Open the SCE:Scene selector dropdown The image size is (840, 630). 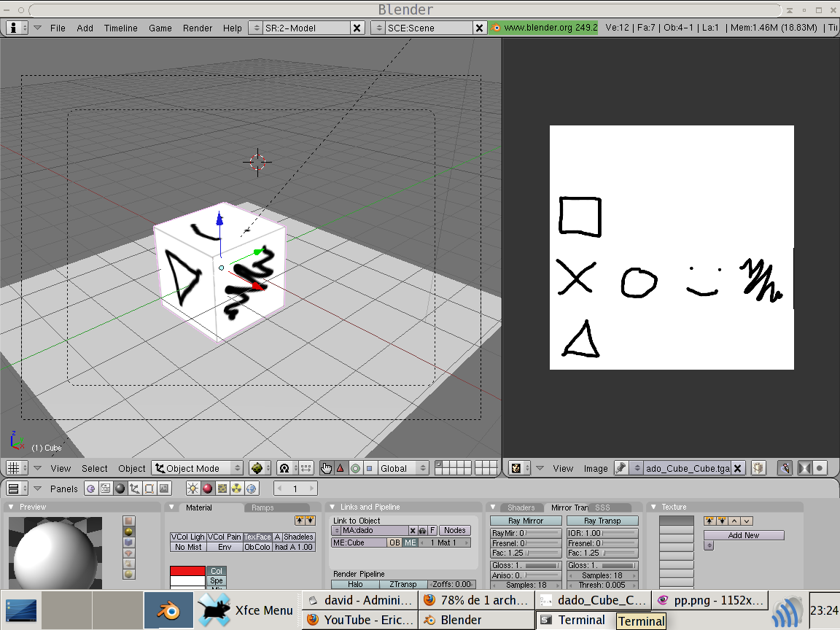coord(378,28)
